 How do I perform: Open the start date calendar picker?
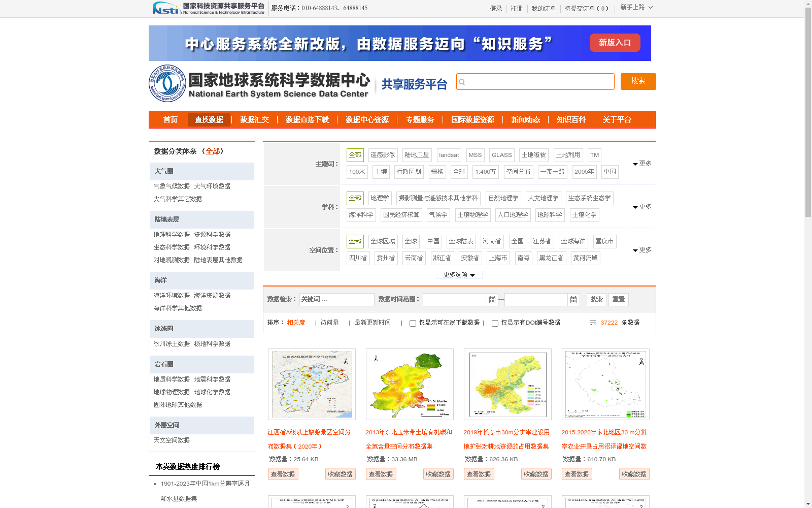492,300
